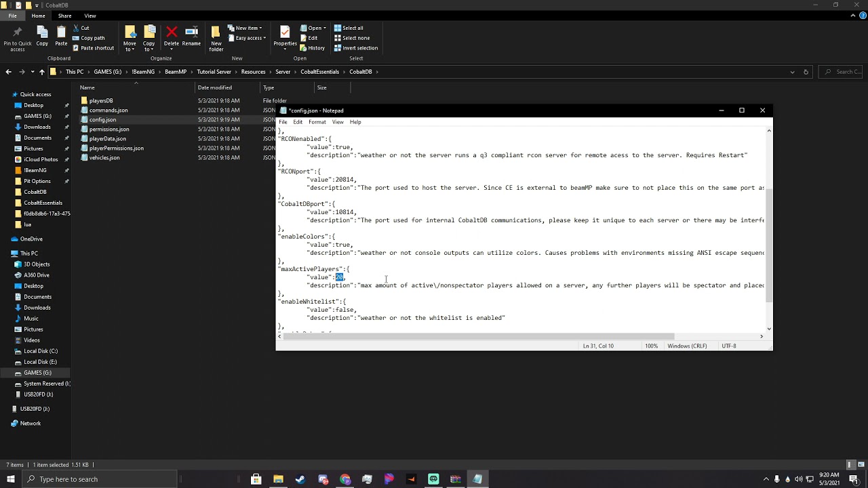Screen dimensions: 868x488
Task: Open the Copy to dropdown
Action: pyautogui.click(x=149, y=38)
